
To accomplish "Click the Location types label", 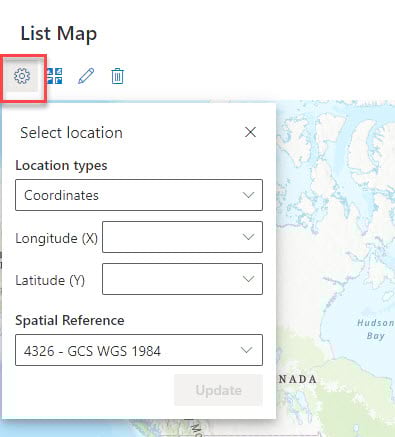I will (x=61, y=166).
